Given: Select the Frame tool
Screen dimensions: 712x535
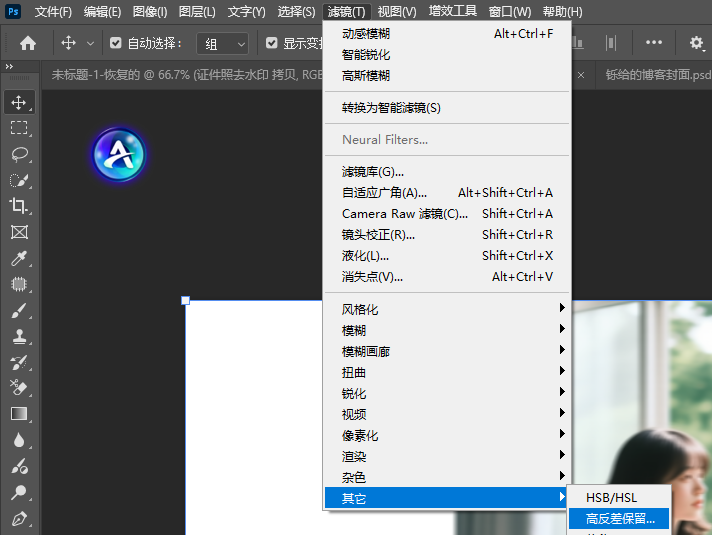Looking at the screenshot, I should 19,232.
